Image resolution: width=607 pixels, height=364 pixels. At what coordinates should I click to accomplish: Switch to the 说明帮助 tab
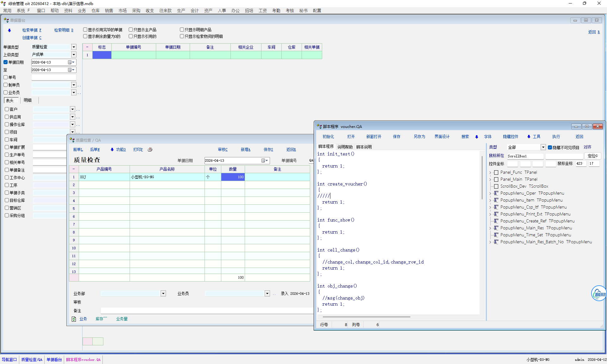coord(345,147)
